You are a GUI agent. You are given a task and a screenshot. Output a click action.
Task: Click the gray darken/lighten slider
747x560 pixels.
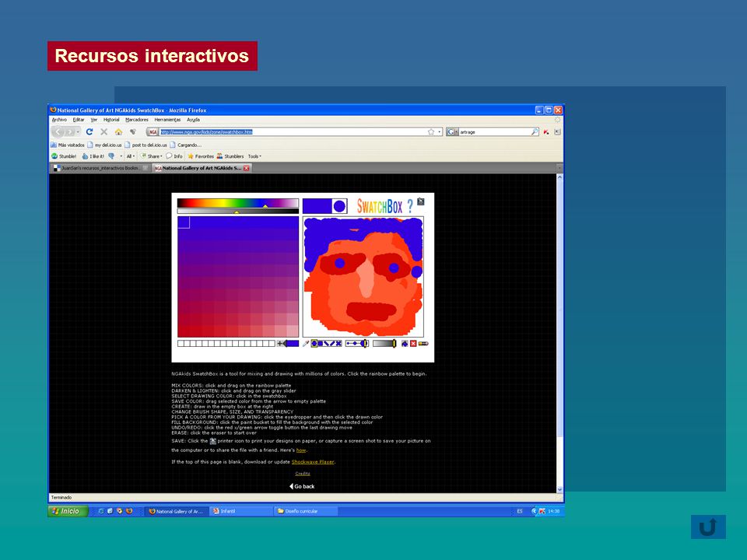[238, 211]
